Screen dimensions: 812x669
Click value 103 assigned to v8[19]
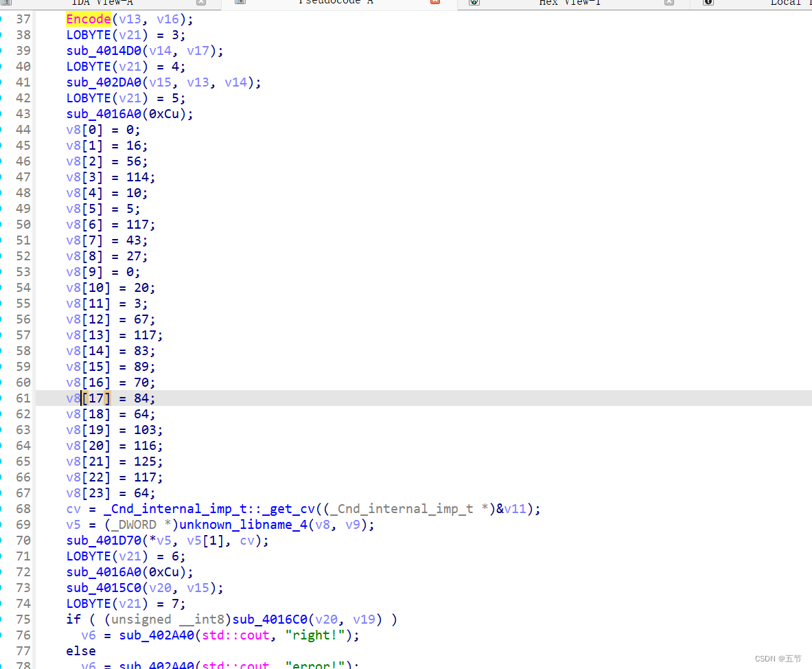pos(145,429)
